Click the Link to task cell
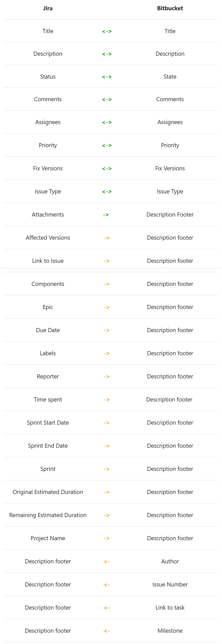The height and width of the screenshot is (644, 222). (x=170, y=608)
